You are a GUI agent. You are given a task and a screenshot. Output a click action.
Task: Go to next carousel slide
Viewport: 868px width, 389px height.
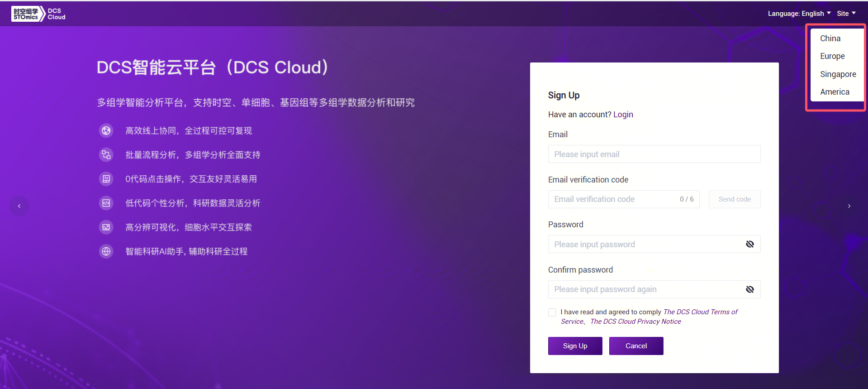tap(849, 206)
